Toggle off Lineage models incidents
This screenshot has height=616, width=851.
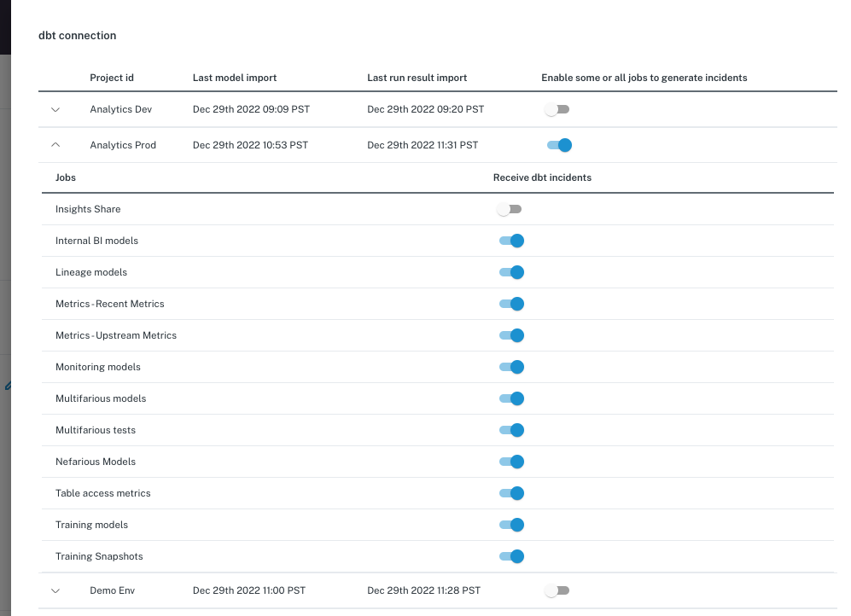[x=511, y=272]
